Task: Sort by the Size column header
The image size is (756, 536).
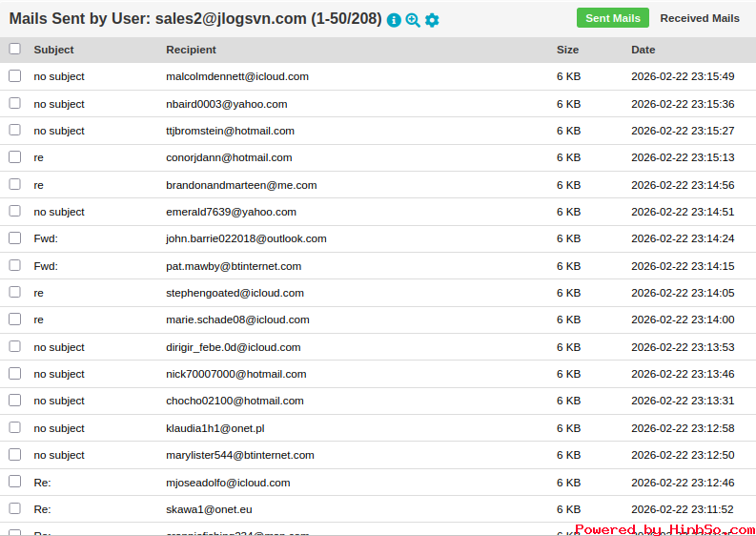Action: (567, 50)
